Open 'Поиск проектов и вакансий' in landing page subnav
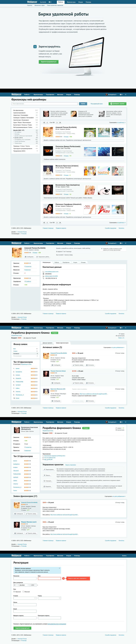Viewport: 136px width, 644px height. click(55, 5)
